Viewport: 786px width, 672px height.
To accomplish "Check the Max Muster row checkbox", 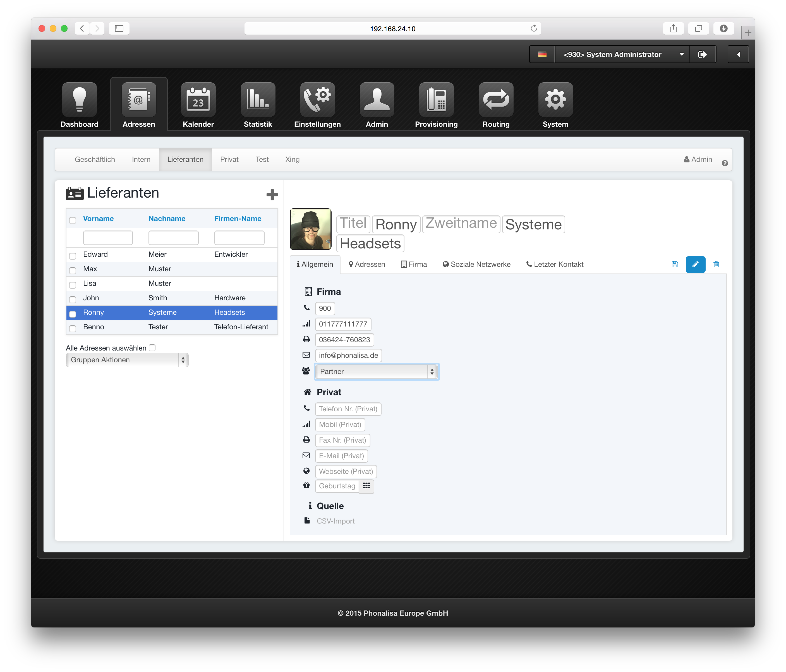I will [x=73, y=270].
